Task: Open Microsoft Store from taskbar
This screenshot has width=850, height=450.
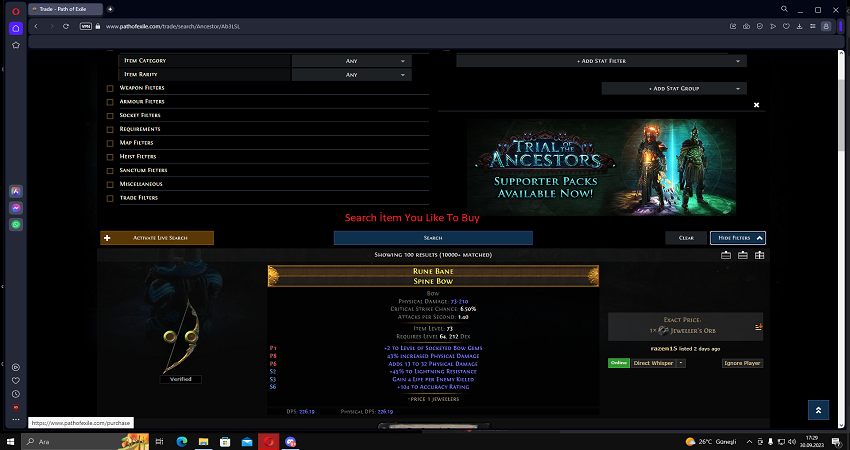Action: [225, 442]
